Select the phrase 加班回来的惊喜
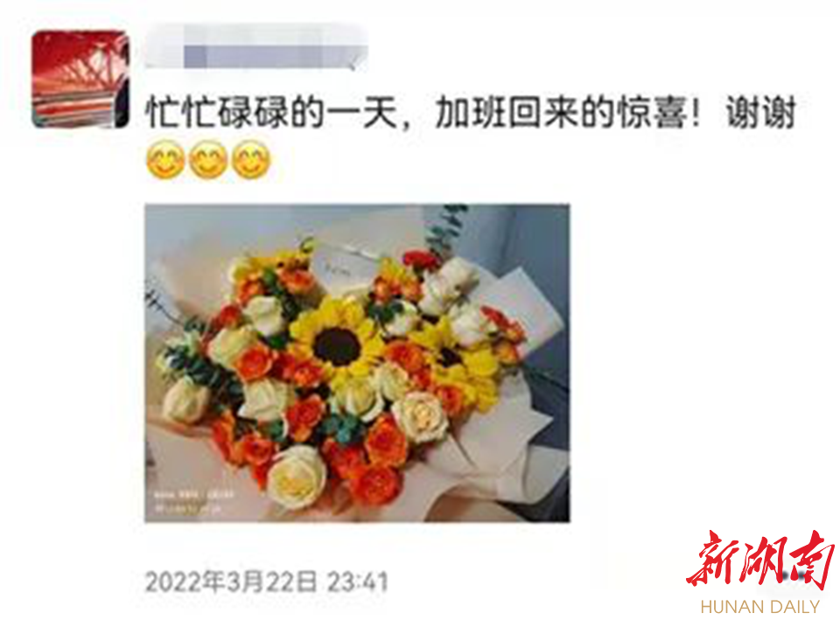This screenshot has width=840, height=620. 560,113
